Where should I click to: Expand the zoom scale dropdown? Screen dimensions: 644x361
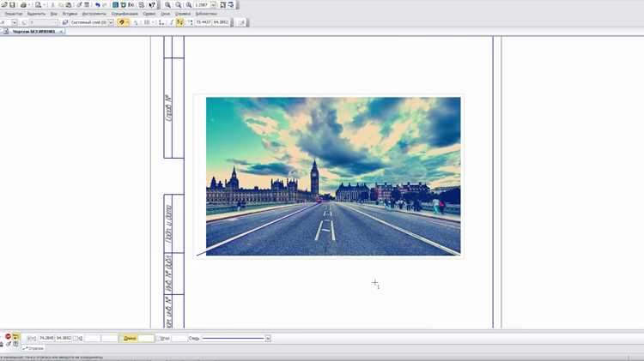[x=214, y=5]
